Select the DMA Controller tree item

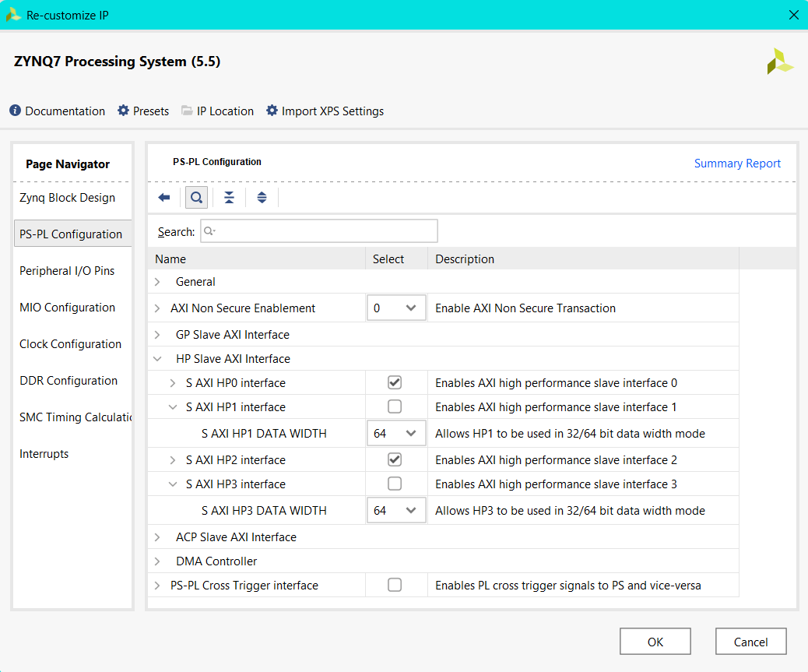pos(216,561)
